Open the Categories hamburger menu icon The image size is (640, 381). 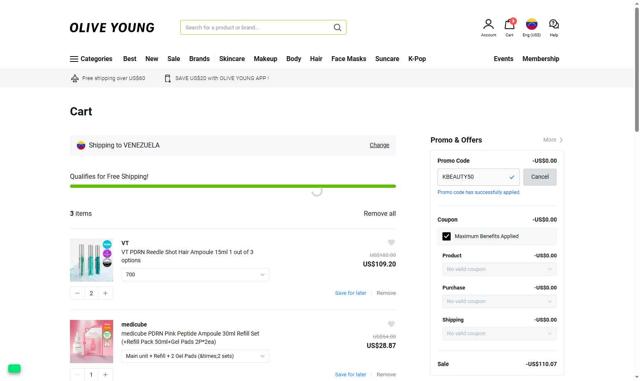(74, 59)
